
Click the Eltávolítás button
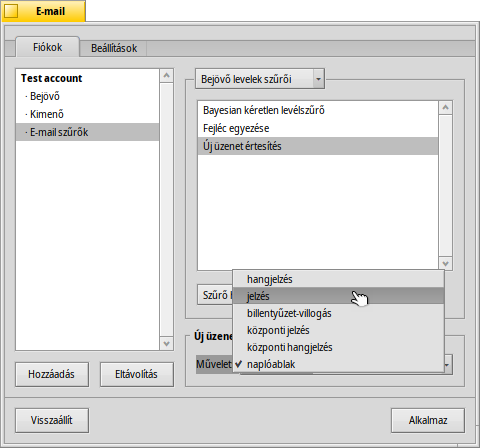point(137,374)
